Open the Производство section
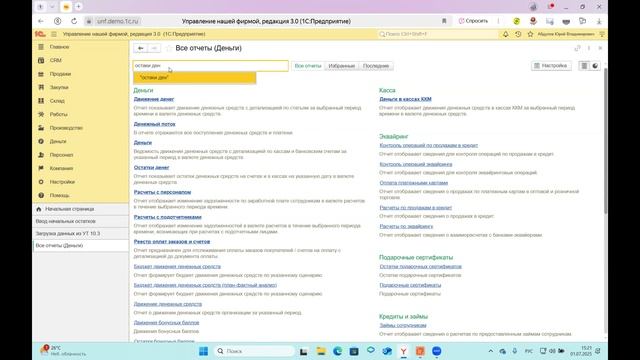640x360 pixels. pyautogui.click(x=66, y=128)
